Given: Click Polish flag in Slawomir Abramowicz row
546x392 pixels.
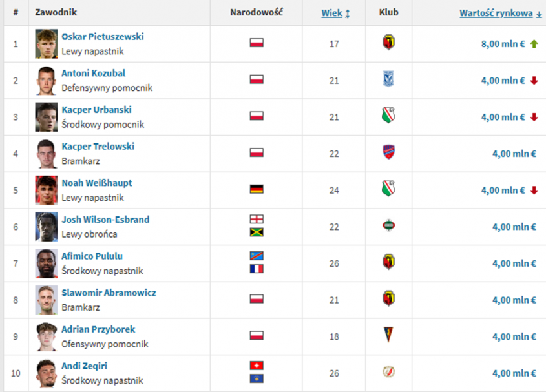Looking at the screenshot, I should (x=257, y=300).
